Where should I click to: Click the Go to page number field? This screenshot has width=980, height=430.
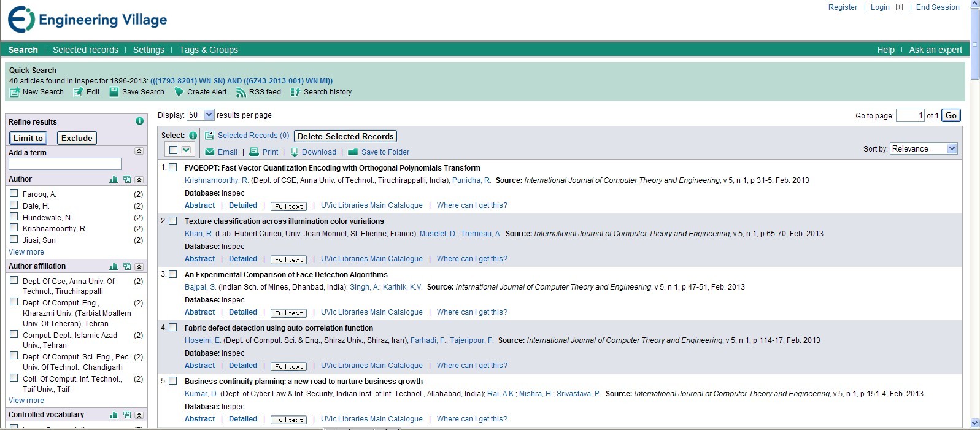910,115
